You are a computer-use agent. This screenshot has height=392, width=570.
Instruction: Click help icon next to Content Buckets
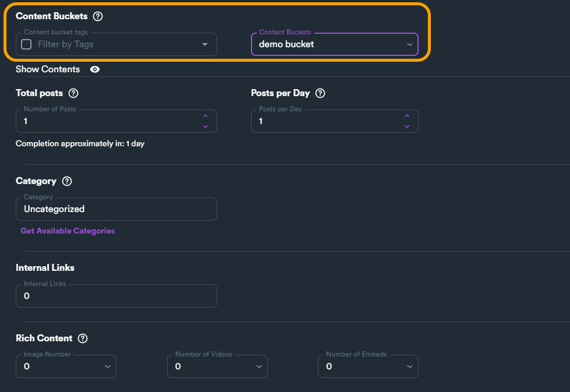click(x=98, y=16)
